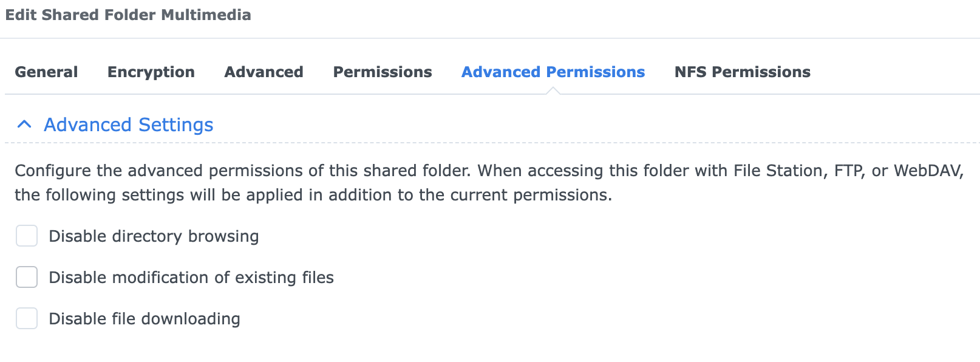Open the NFS Permissions tab
The image size is (980, 362).
pyautogui.click(x=742, y=72)
